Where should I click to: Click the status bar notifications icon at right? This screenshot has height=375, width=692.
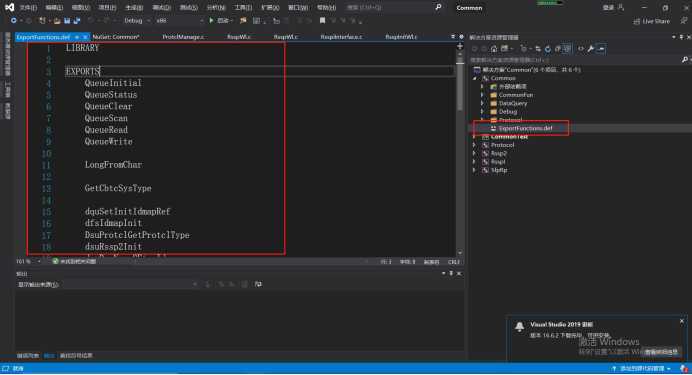point(684,368)
